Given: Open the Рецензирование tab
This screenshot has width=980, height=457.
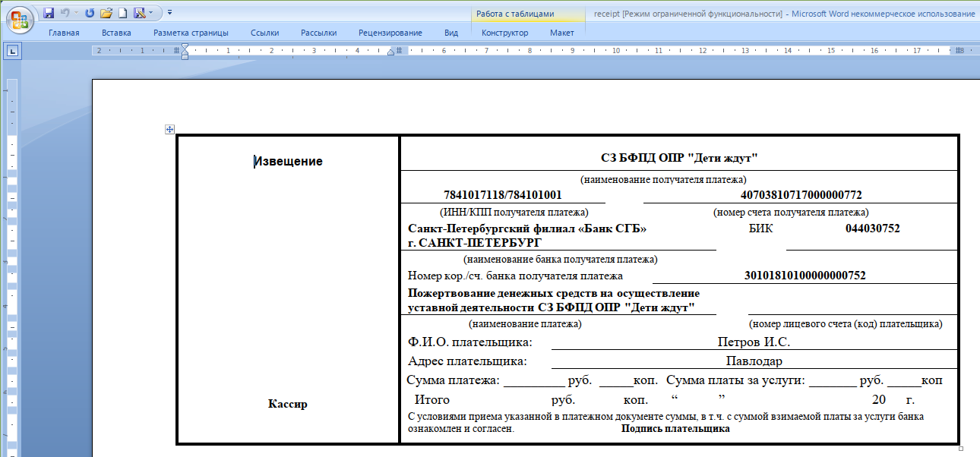Looking at the screenshot, I should tap(391, 33).
